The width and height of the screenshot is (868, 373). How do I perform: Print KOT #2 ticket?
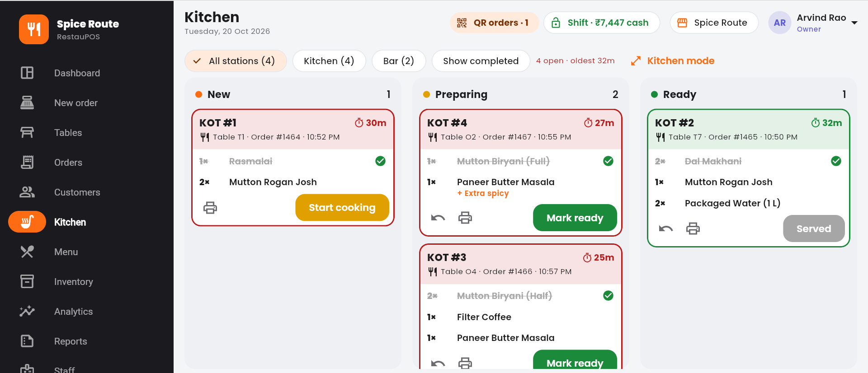(x=693, y=228)
